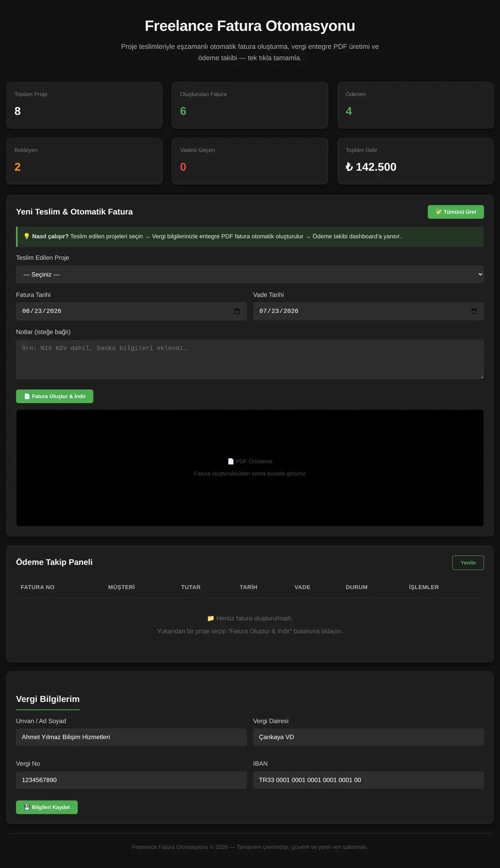Click the Vergi Dairesi input field
This screenshot has height=868, width=500.
(x=368, y=737)
